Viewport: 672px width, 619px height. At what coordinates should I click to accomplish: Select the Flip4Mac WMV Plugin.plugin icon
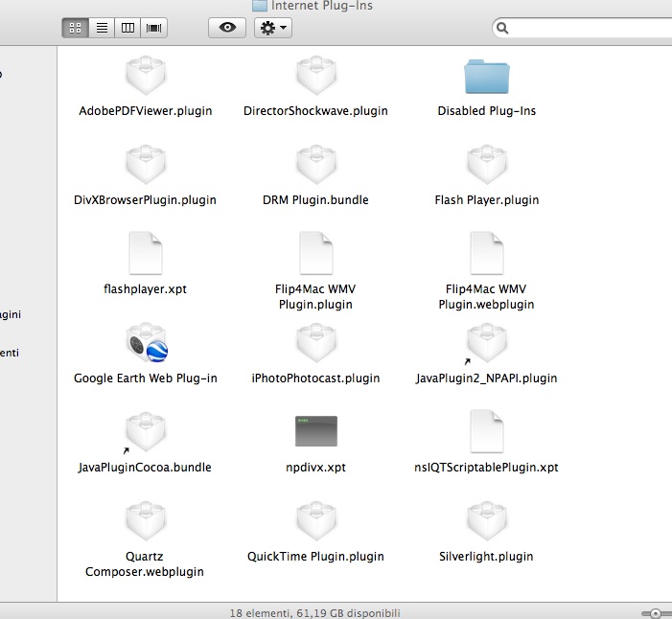[316, 253]
